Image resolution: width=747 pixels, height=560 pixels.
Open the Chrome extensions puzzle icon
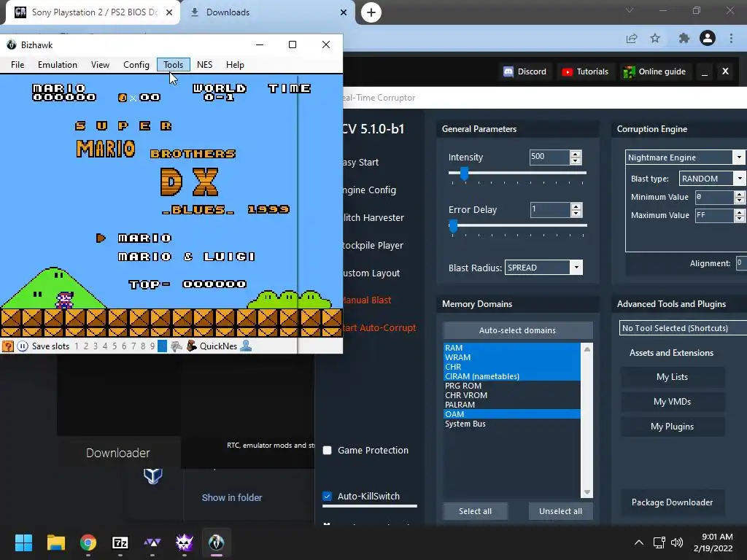click(684, 38)
